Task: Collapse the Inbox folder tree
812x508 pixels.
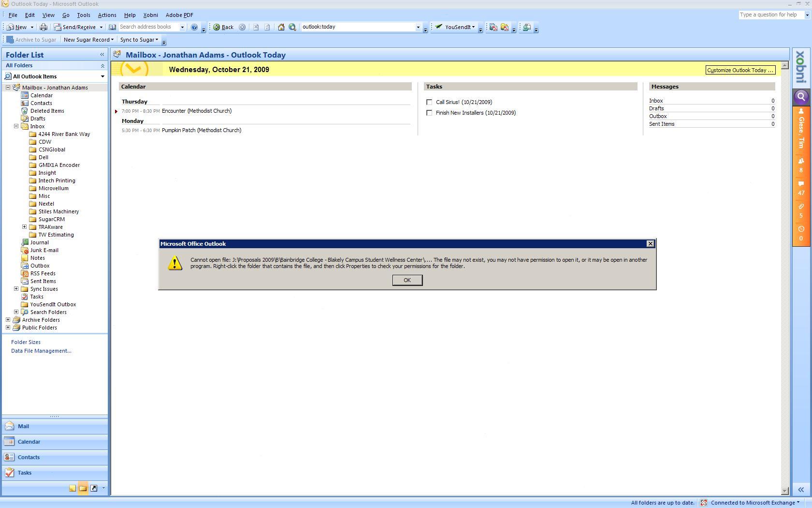Action: click(x=16, y=126)
